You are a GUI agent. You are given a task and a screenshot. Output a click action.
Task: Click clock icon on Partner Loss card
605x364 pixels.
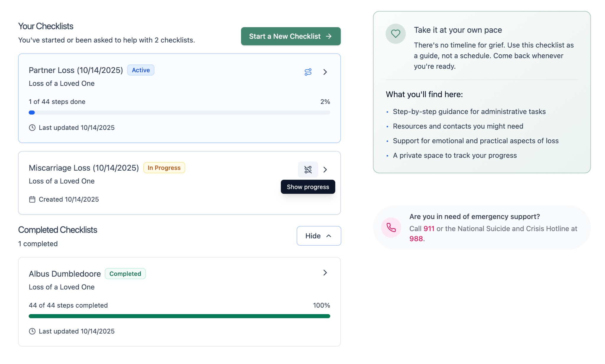point(32,128)
